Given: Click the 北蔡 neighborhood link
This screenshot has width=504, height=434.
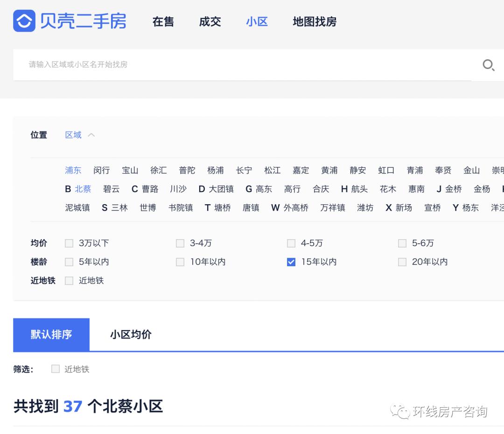Looking at the screenshot, I should tap(82, 189).
